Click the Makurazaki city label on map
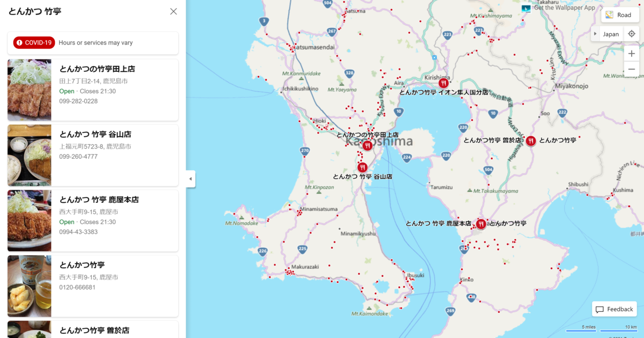644x338 pixels. [305, 267]
